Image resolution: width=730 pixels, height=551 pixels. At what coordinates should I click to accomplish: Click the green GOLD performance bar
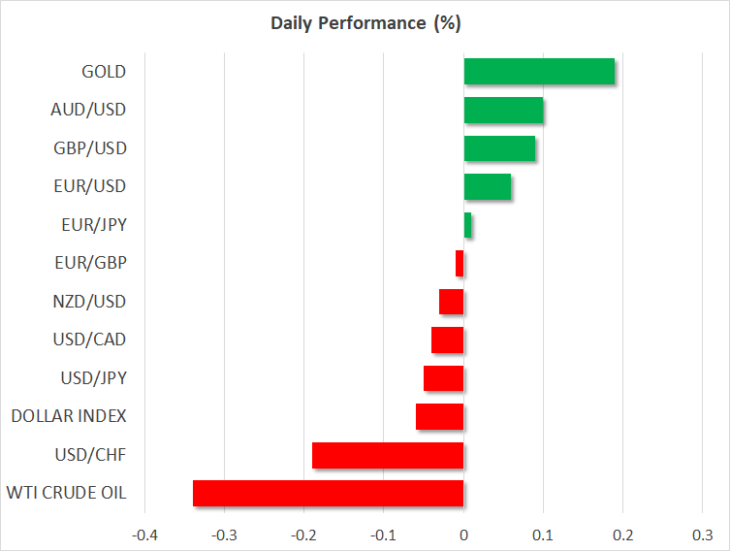tap(539, 72)
